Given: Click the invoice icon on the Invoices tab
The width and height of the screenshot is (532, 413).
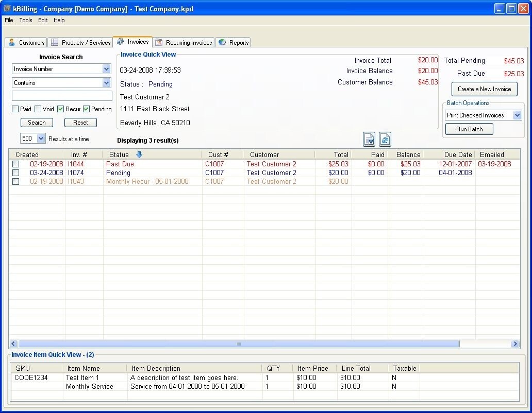Looking at the screenshot, I should pyautogui.click(x=119, y=41).
